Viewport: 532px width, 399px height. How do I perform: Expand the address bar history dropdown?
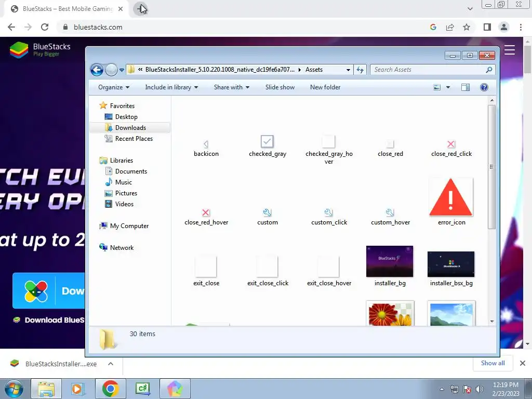(348, 70)
